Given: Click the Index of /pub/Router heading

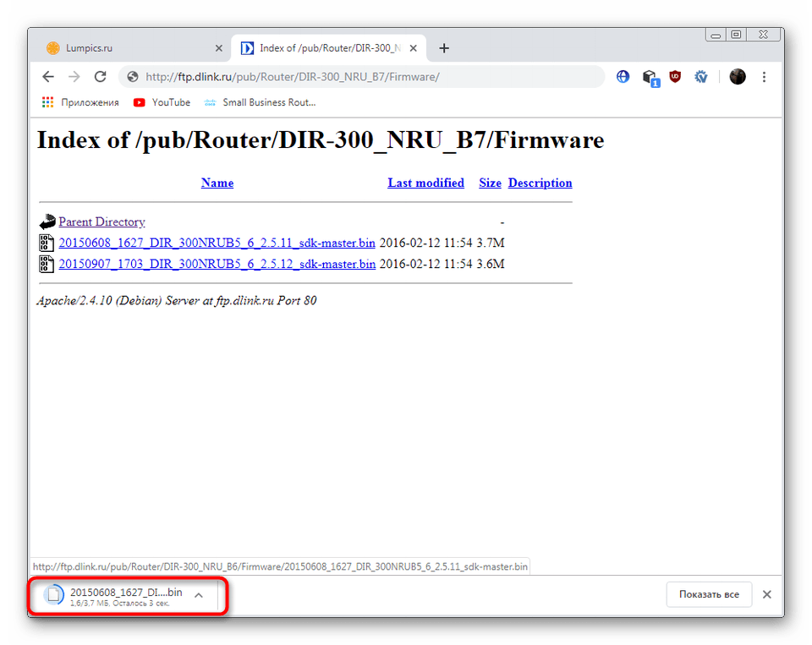Looking at the screenshot, I should (x=321, y=140).
